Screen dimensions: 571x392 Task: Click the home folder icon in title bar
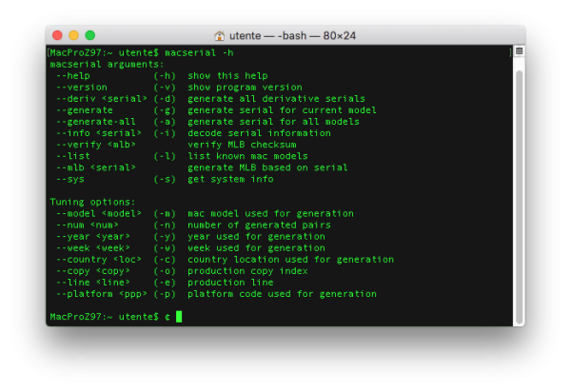click(219, 35)
